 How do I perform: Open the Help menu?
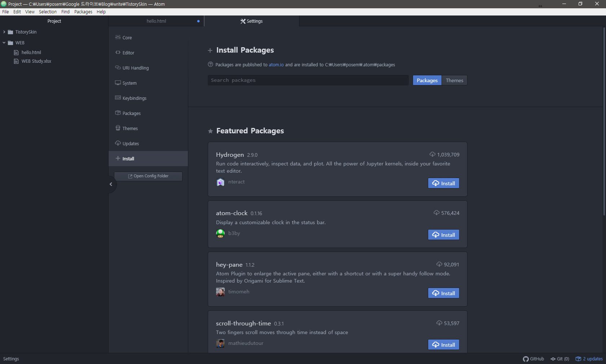tap(101, 12)
